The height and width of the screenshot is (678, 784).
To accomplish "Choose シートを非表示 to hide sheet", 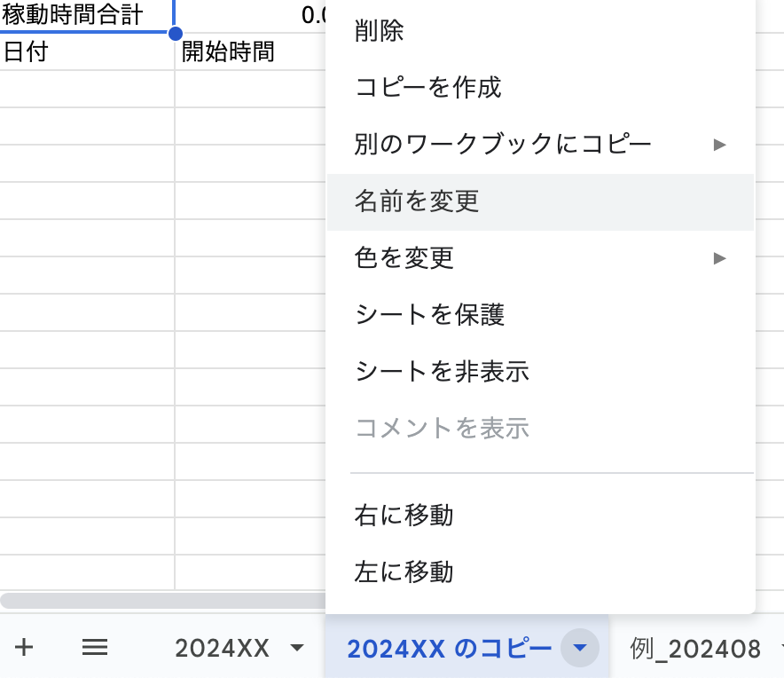I will click(442, 371).
